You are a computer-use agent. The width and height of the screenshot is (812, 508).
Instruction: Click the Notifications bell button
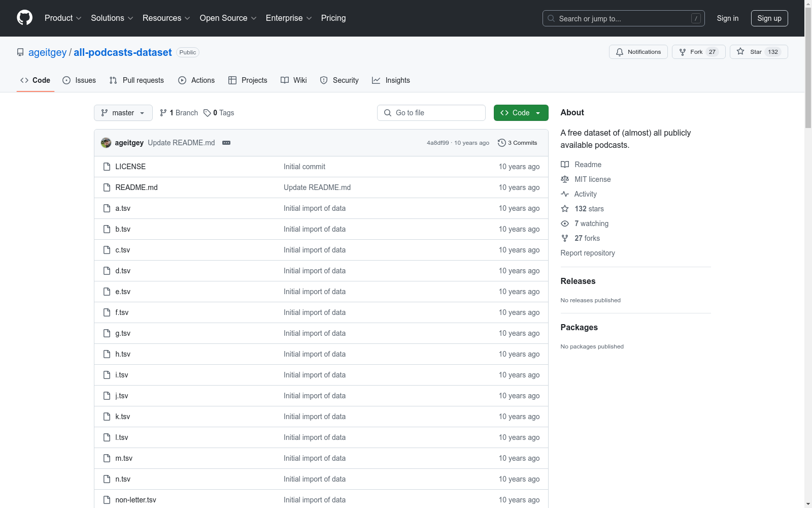[x=638, y=52]
